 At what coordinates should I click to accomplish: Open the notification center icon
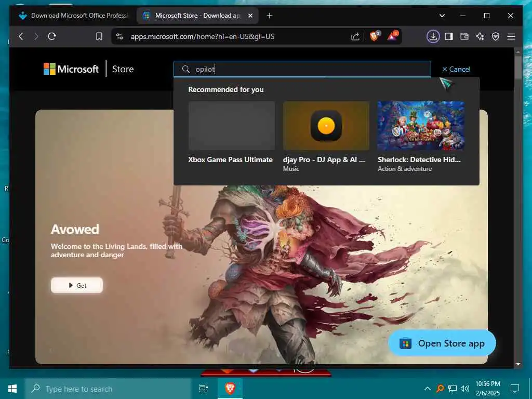point(515,389)
